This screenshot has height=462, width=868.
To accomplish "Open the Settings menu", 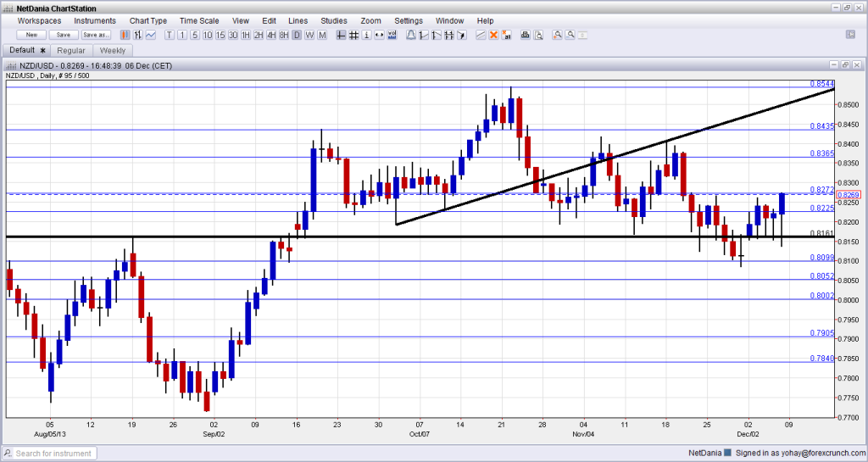I will pyautogui.click(x=409, y=21).
